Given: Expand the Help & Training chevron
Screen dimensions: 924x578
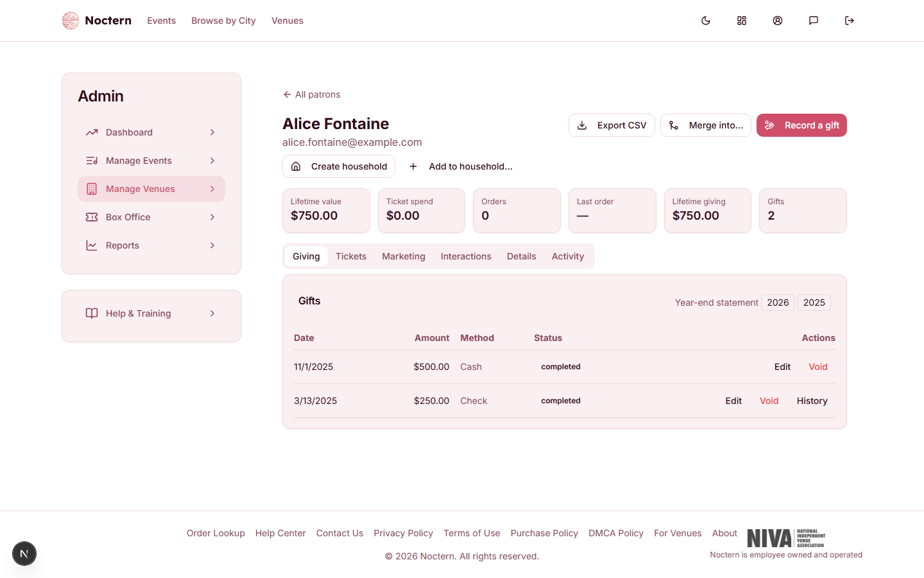Looking at the screenshot, I should pos(212,313).
